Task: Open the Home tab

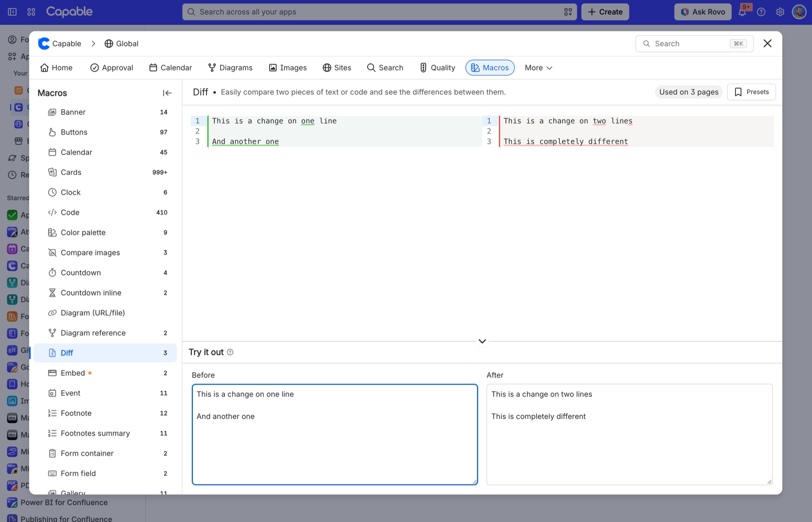Action: coord(56,68)
